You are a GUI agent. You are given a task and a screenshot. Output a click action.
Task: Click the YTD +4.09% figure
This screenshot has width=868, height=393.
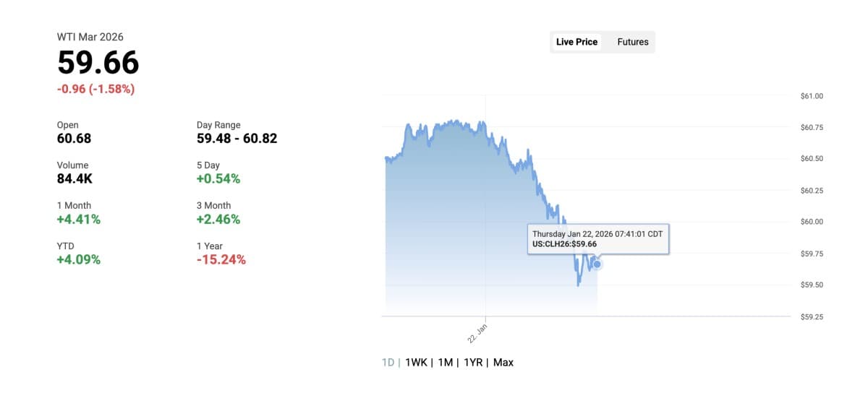(x=78, y=259)
